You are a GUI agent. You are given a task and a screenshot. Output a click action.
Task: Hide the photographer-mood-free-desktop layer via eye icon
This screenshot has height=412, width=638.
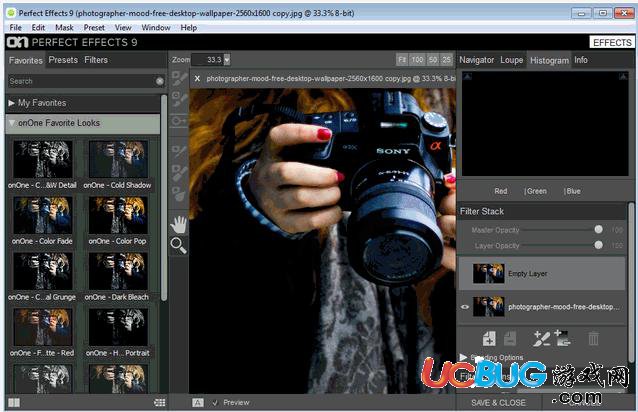[x=465, y=307]
